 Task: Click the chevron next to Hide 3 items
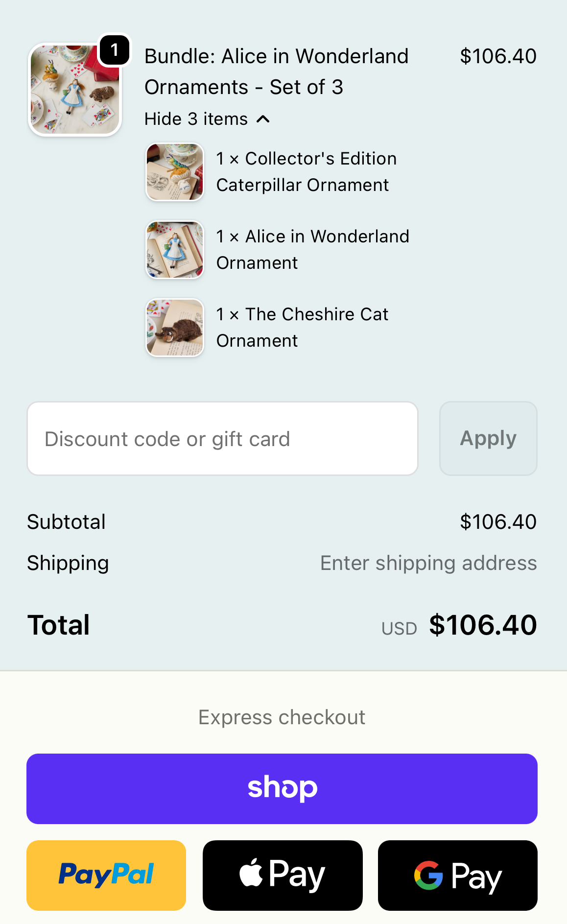(x=263, y=119)
